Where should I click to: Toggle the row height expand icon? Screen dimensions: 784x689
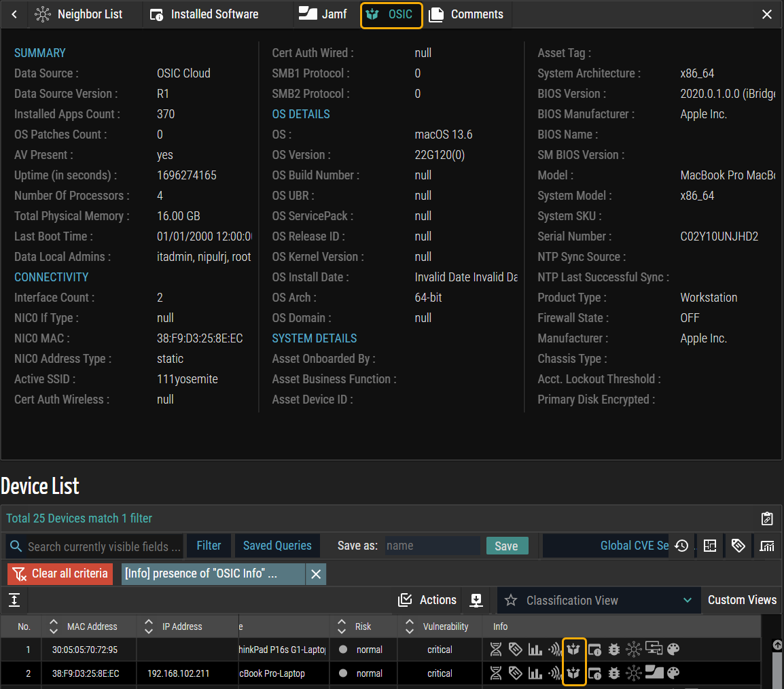coord(14,600)
